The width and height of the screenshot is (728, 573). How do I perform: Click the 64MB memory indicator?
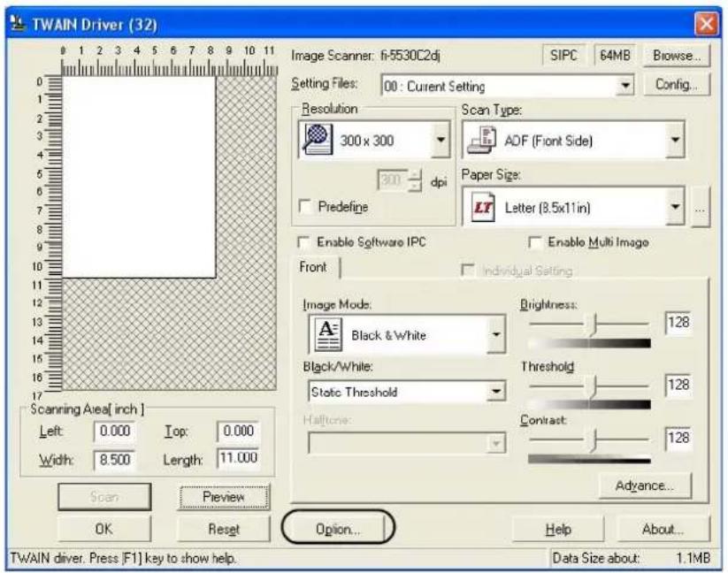coord(615,55)
